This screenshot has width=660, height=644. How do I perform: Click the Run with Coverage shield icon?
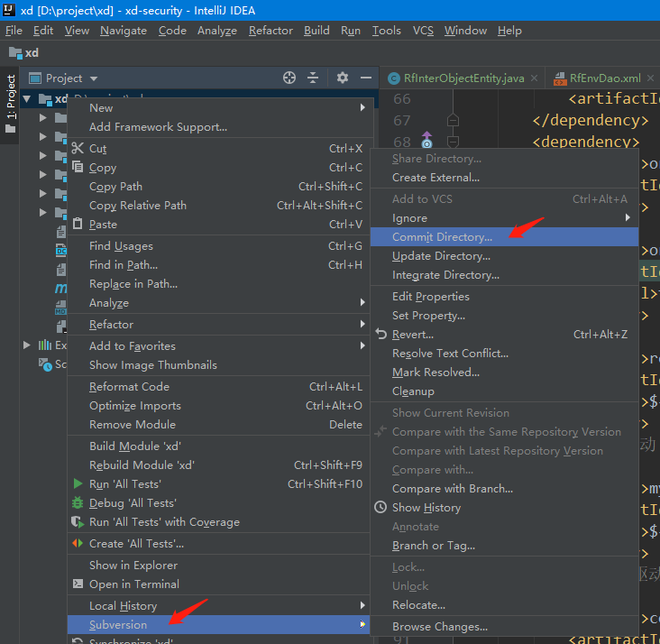(x=78, y=522)
